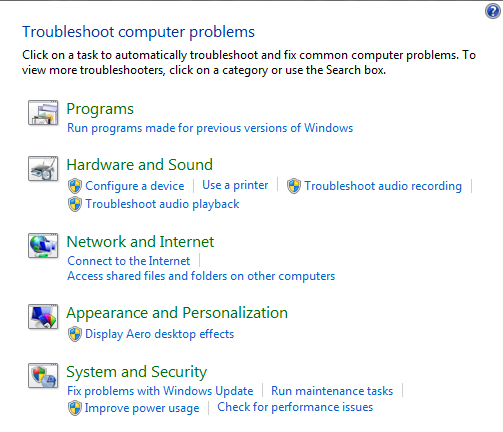Image resolution: width=503 pixels, height=432 pixels.
Task: Click the Hardware and Sound printer icon
Action: coord(43,169)
